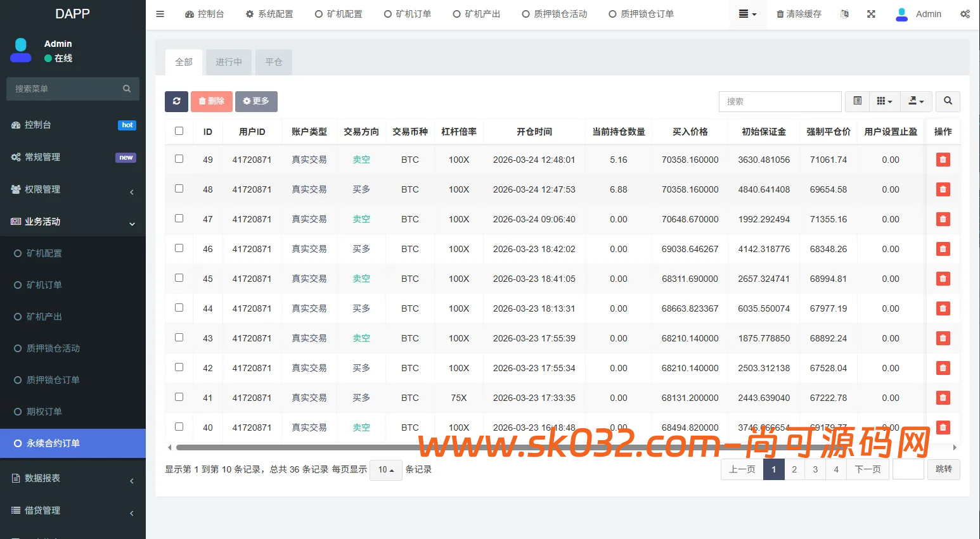Open the export data dropdown
The height and width of the screenshot is (539, 980).
(916, 101)
